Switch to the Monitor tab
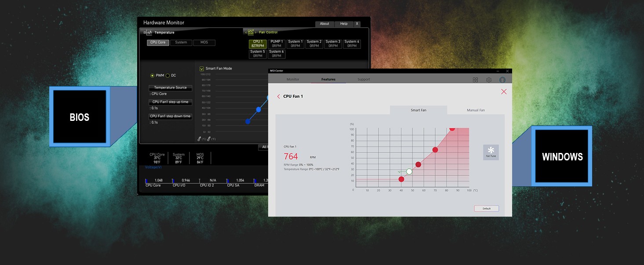 point(293,80)
